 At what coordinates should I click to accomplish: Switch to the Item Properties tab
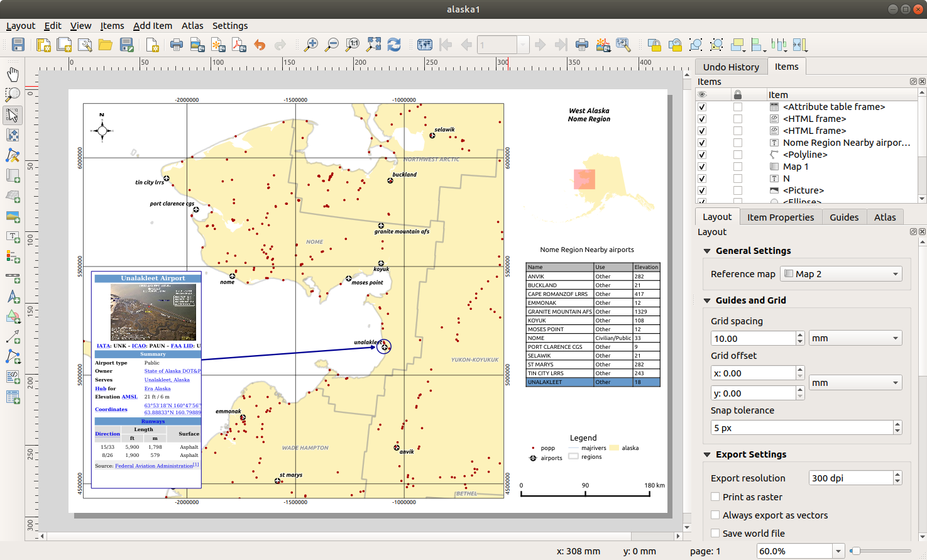click(x=780, y=217)
